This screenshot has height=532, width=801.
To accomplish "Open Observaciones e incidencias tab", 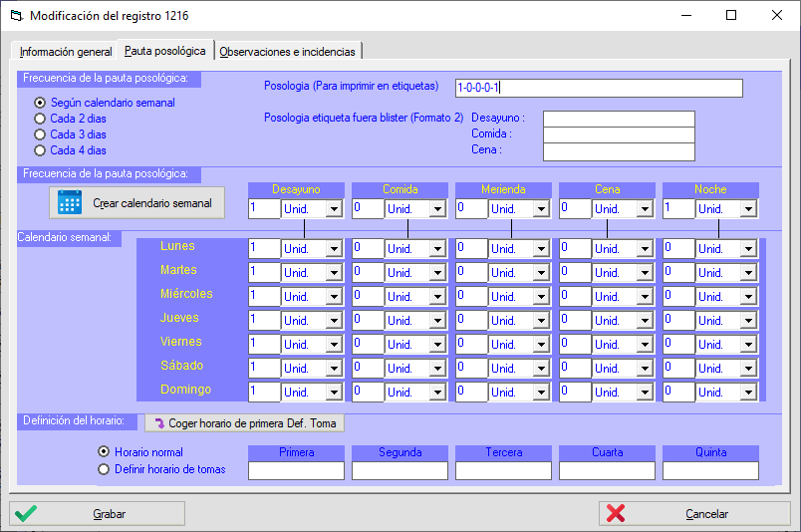I will [289, 52].
